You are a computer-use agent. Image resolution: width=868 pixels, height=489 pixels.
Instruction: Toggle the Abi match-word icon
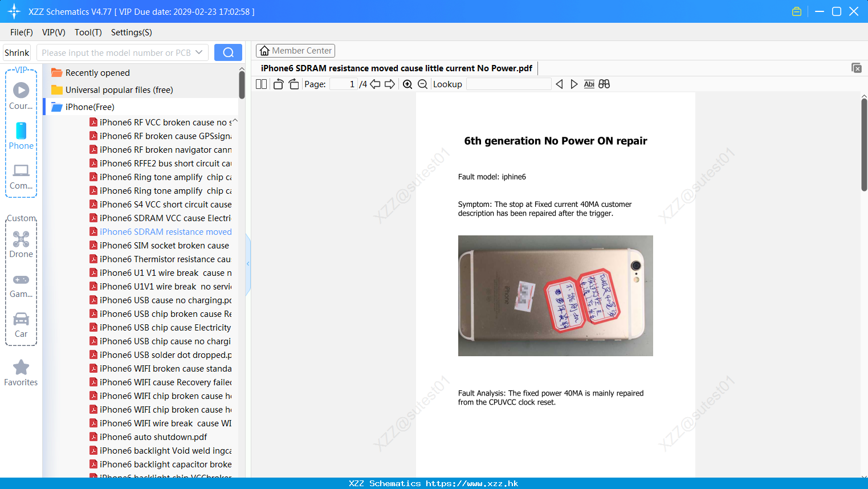[589, 84]
